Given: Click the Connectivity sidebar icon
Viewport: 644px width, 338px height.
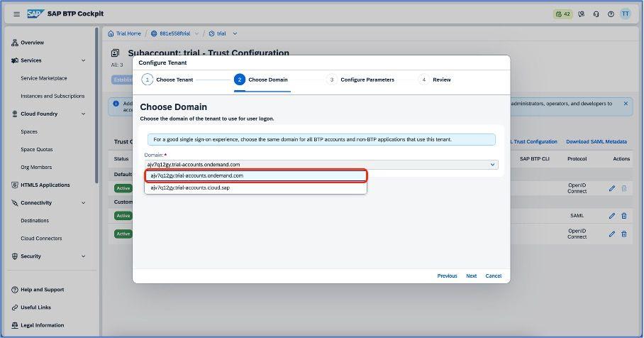Looking at the screenshot, I should 15,202.
